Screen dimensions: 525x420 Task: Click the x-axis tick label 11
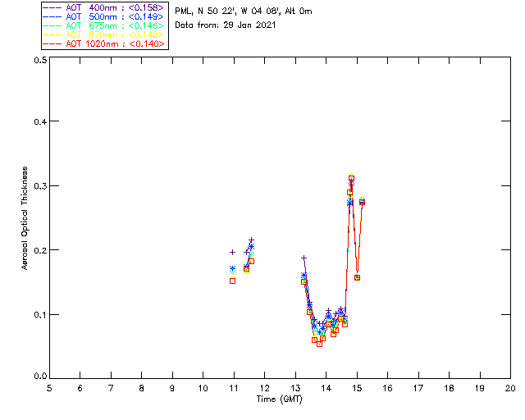point(234,388)
